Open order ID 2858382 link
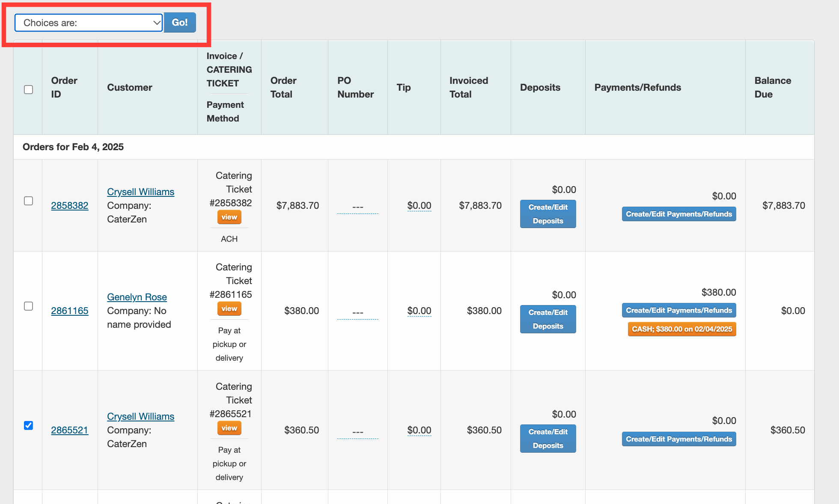 [x=69, y=205]
